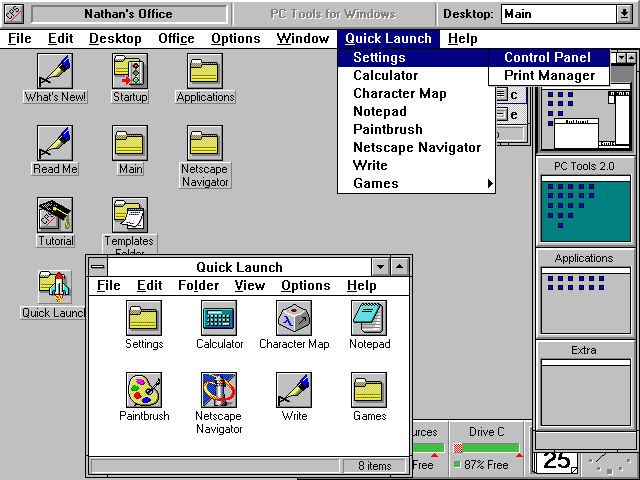Select Control Panel in Settings submenu

(549, 58)
